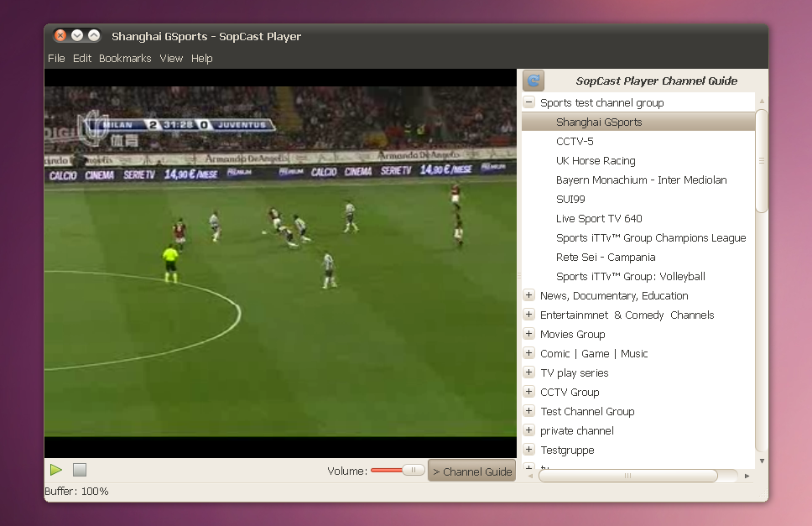Collapse the Sports test channel group

(x=528, y=102)
